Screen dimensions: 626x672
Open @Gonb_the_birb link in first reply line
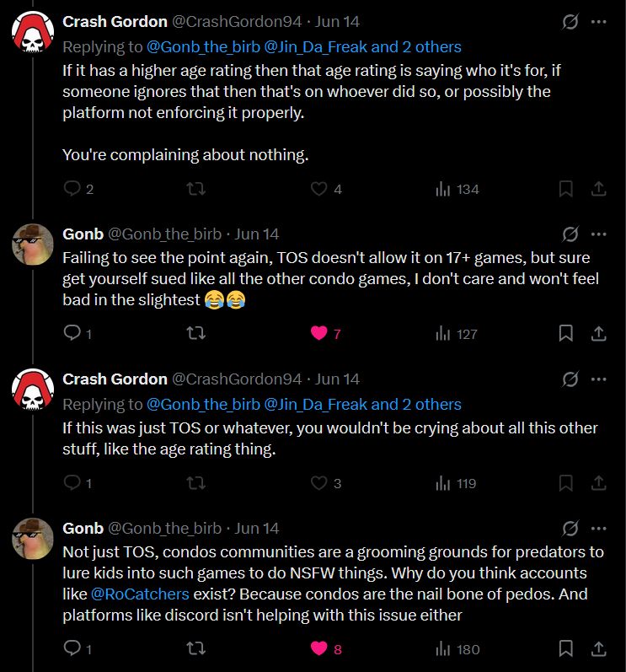[x=203, y=47]
